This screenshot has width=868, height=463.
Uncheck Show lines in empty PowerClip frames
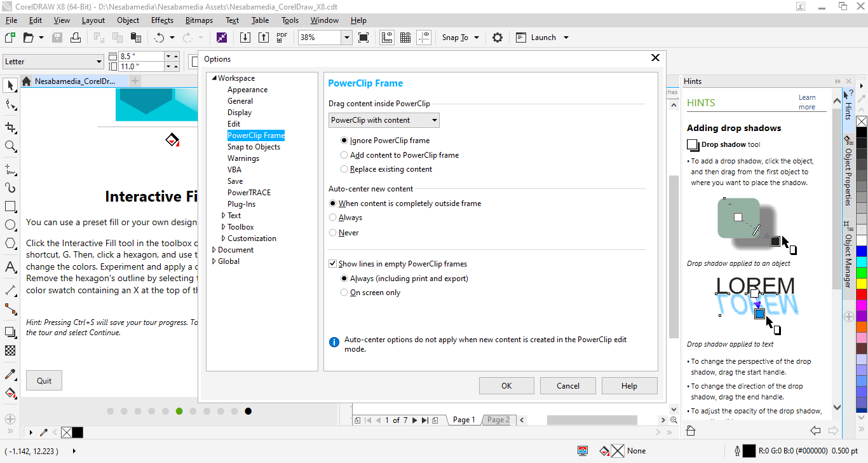(332, 264)
